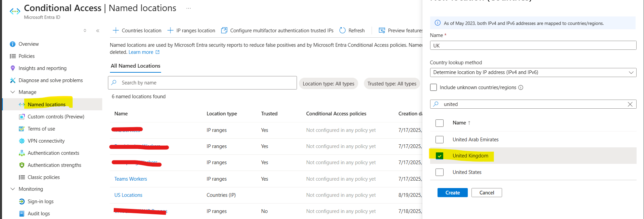Click the 'Countries (IP)' location type cell
The height and width of the screenshot is (219, 644).
coord(221,195)
